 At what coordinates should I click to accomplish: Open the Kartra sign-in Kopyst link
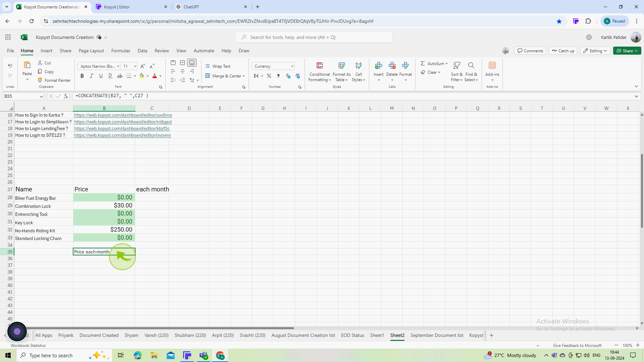coord(123,115)
